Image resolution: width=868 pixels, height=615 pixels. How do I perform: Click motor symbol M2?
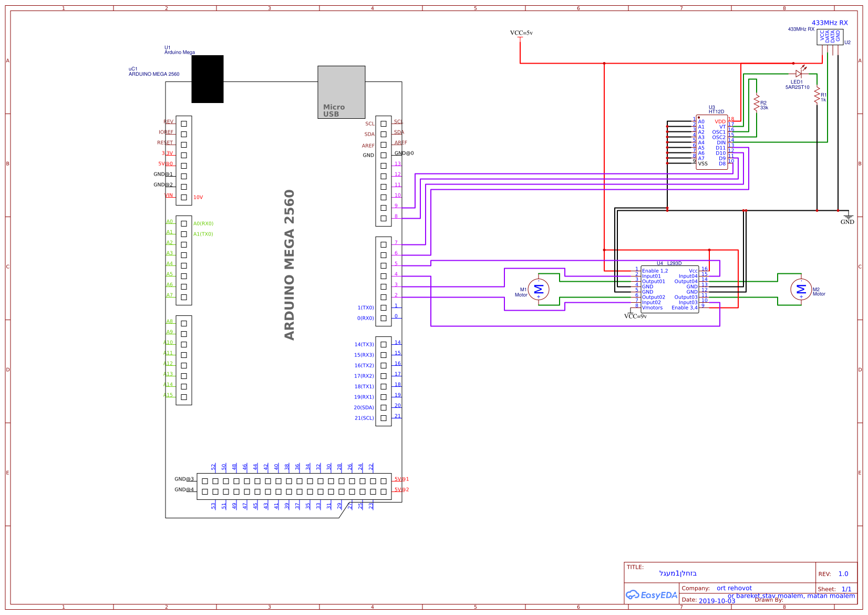801,289
